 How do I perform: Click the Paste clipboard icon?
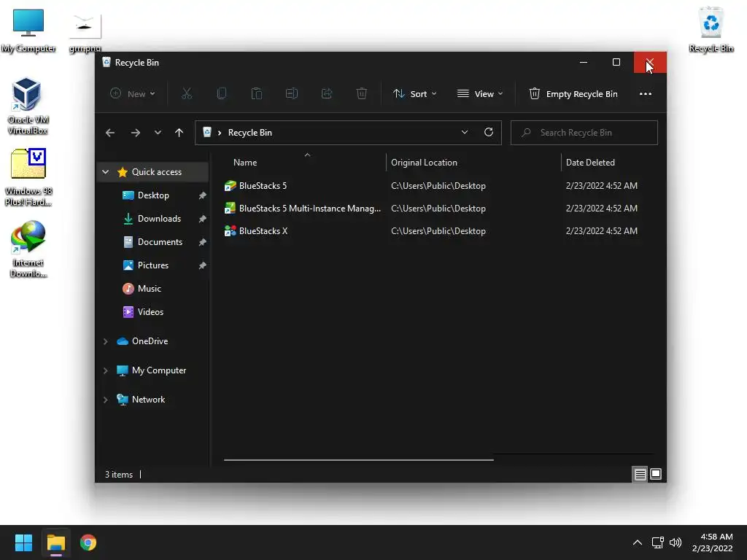pyautogui.click(x=256, y=94)
